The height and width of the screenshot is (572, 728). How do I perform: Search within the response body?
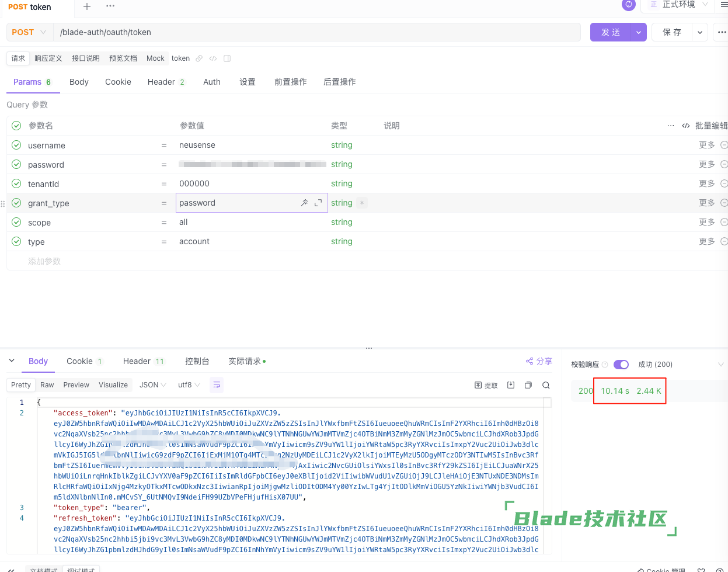click(546, 385)
